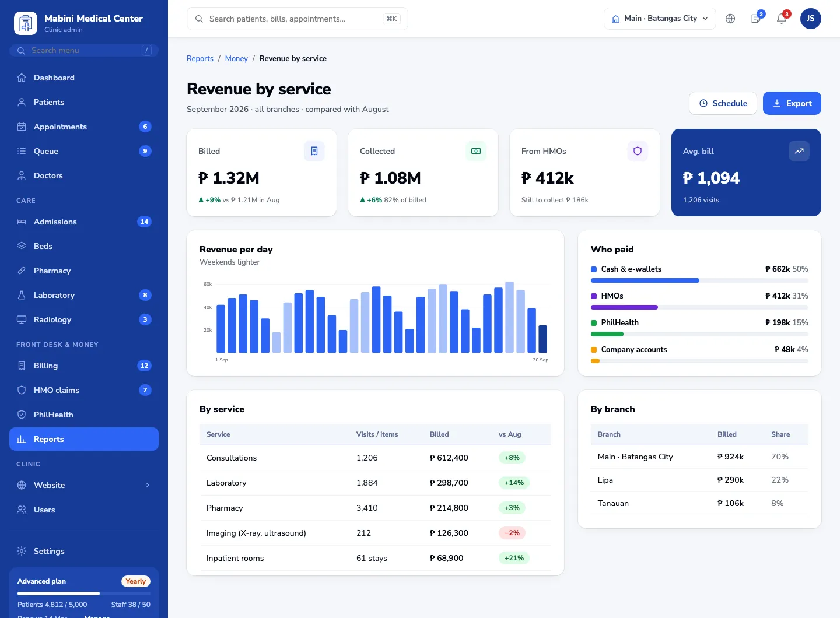Click the Collected card cash icon

(x=476, y=151)
